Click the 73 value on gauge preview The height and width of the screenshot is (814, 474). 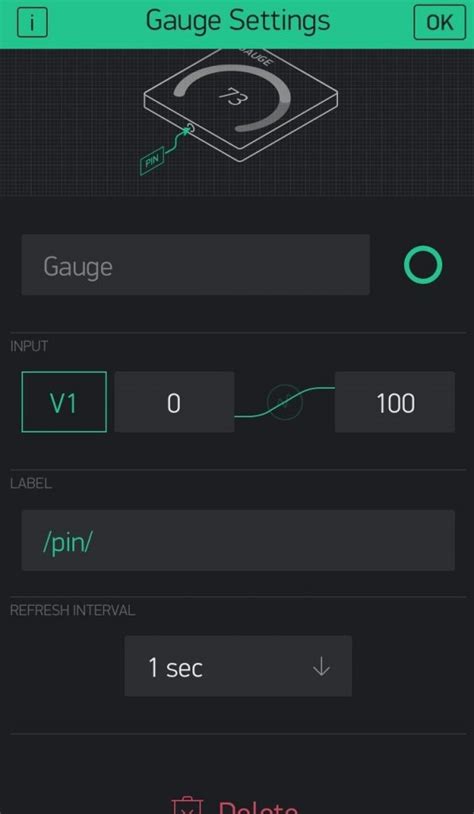pyautogui.click(x=234, y=97)
